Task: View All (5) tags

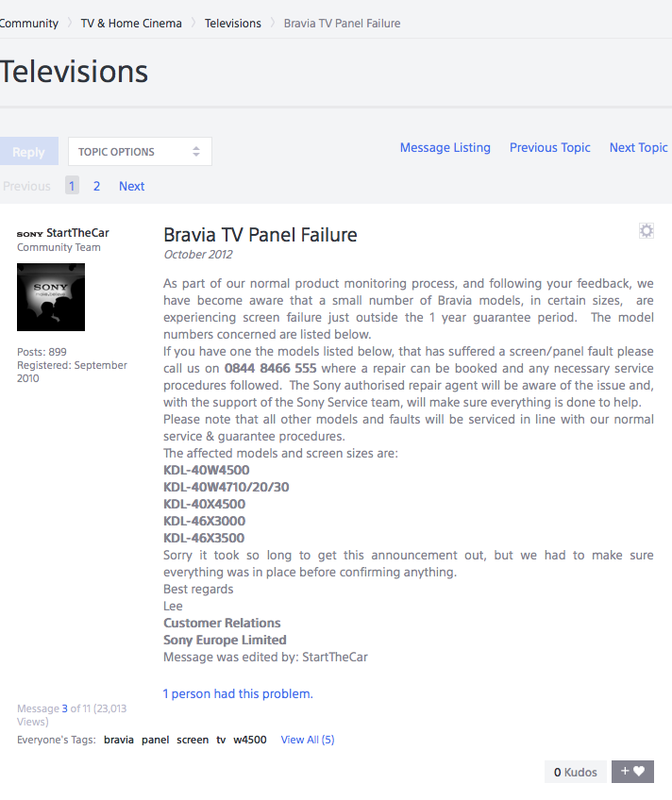Action: pyautogui.click(x=308, y=740)
